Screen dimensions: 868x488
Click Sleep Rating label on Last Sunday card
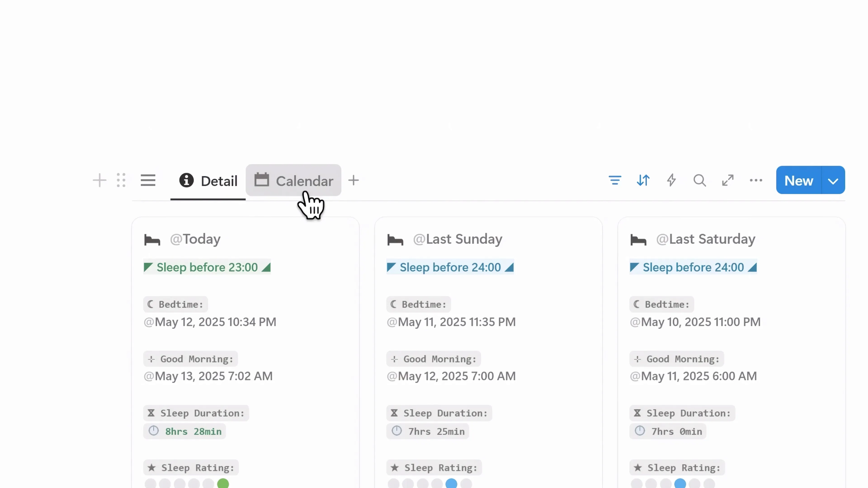tap(434, 468)
